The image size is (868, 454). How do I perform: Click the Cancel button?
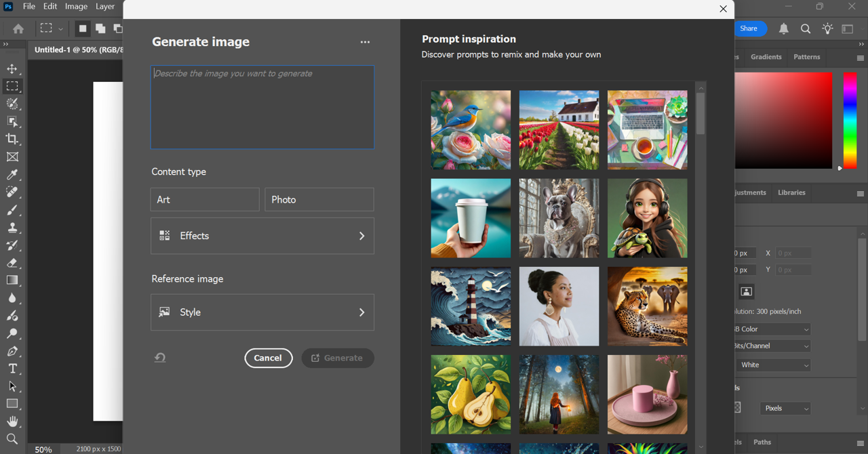tap(268, 358)
